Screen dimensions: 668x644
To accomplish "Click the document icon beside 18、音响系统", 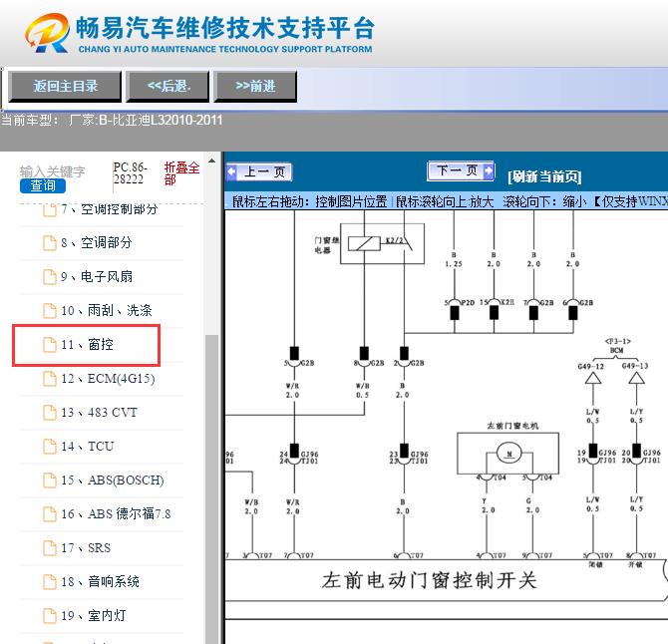I will [x=50, y=581].
